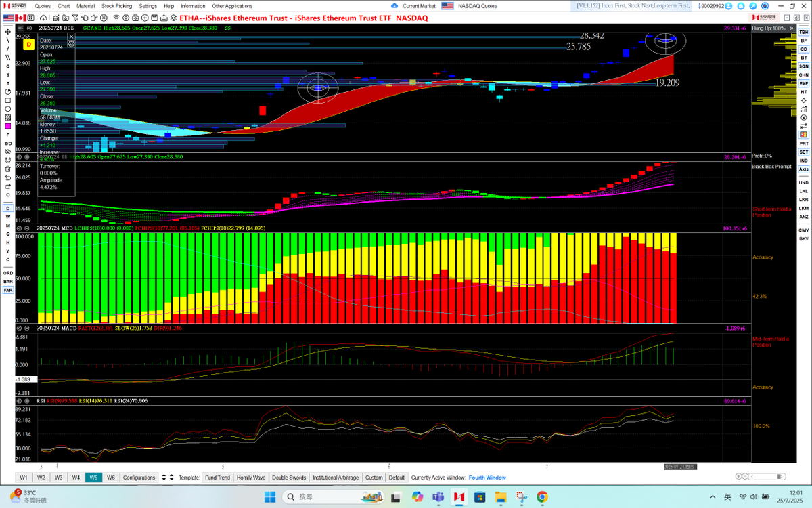Click the yellow D period badge
Screen dimensions: 812x508
(28, 45)
